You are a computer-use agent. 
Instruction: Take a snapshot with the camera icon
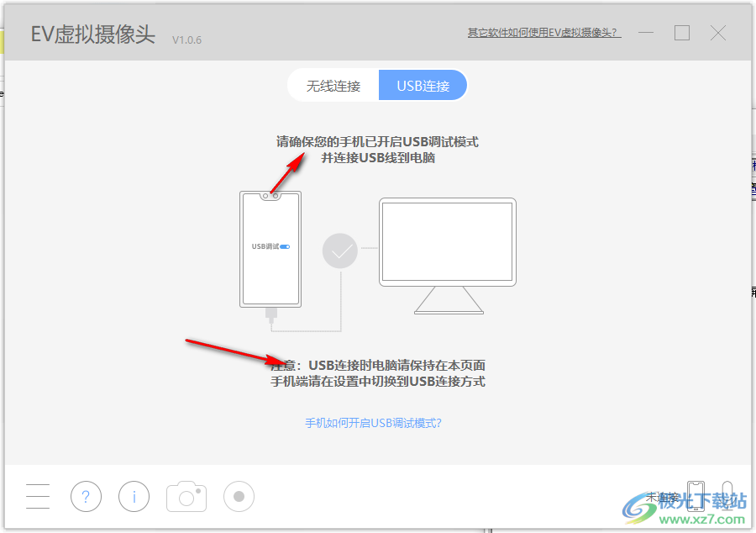(186, 496)
